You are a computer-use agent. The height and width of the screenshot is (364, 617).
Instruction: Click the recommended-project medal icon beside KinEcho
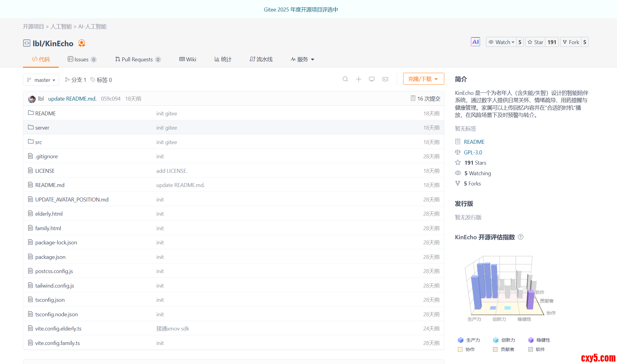coord(82,43)
